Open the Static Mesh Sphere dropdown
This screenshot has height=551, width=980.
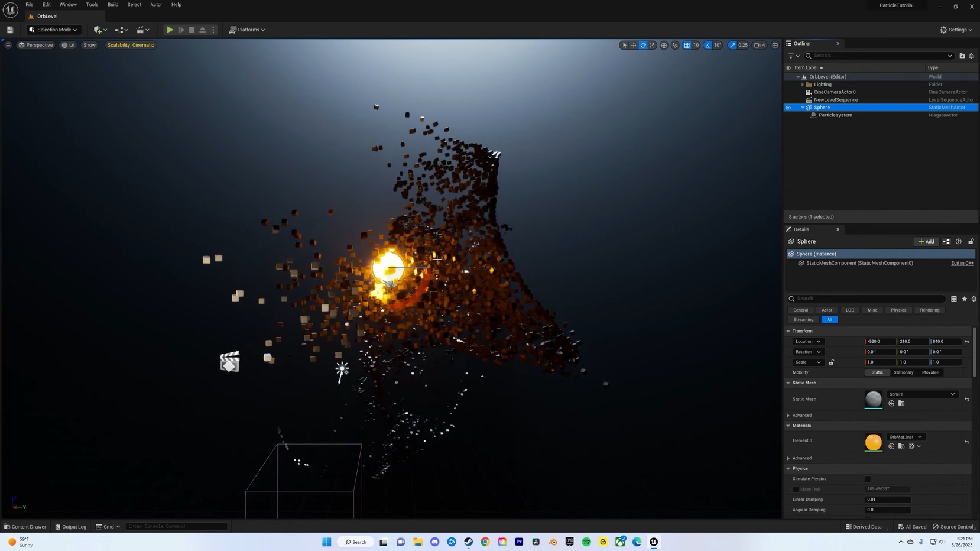[x=922, y=394]
